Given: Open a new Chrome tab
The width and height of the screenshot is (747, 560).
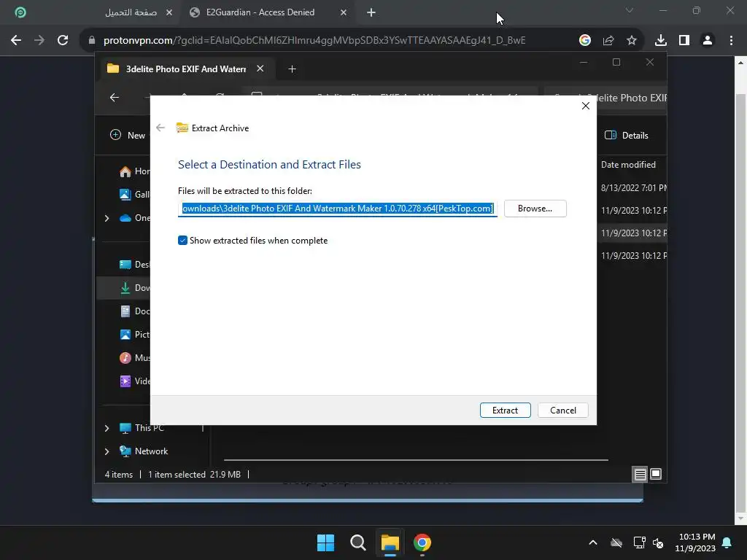Looking at the screenshot, I should click(x=371, y=13).
